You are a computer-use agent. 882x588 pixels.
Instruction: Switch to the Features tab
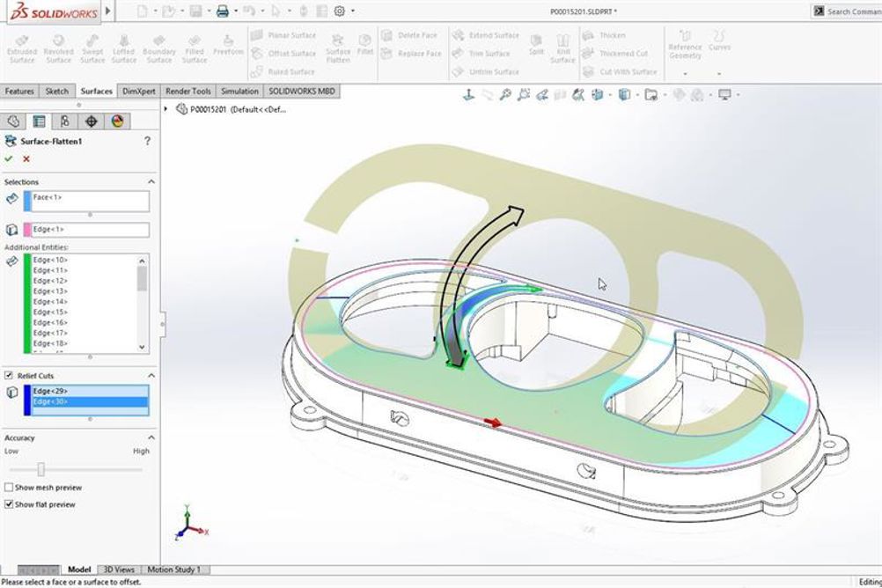pos(19,92)
